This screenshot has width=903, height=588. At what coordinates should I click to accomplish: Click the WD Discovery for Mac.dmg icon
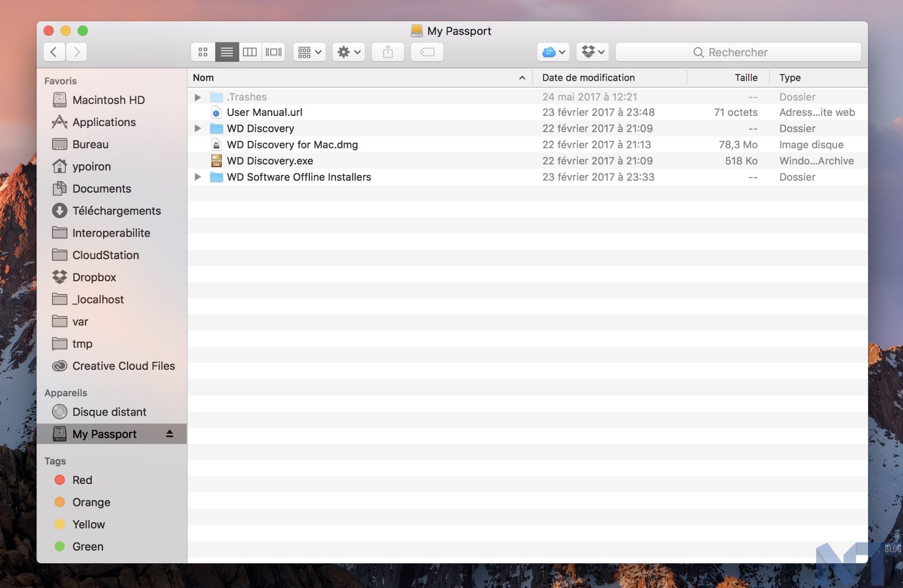pos(216,145)
